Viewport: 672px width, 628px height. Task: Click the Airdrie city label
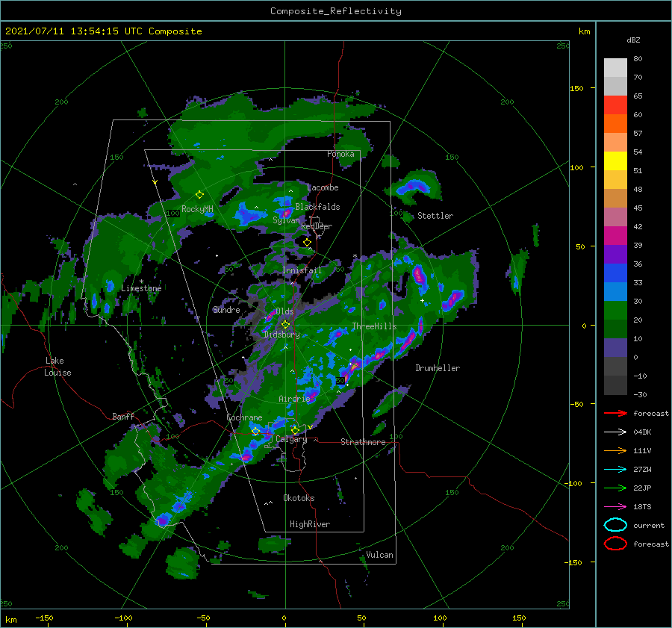coord(294,399)
